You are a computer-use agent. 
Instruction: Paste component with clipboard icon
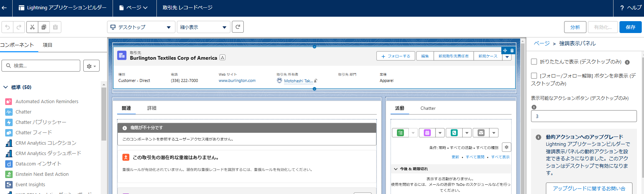[55, 27]
